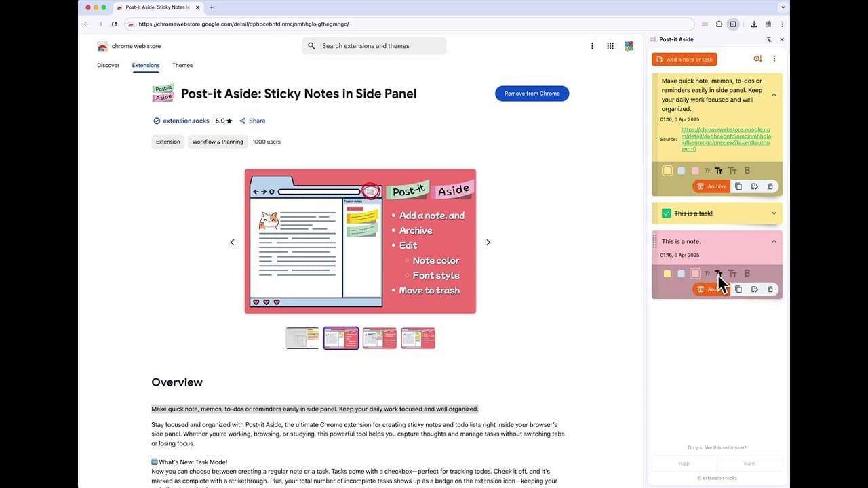Select the Post-it Aside browser tab
The height and width of the screenshot is (488, 868).
[157, 7]
